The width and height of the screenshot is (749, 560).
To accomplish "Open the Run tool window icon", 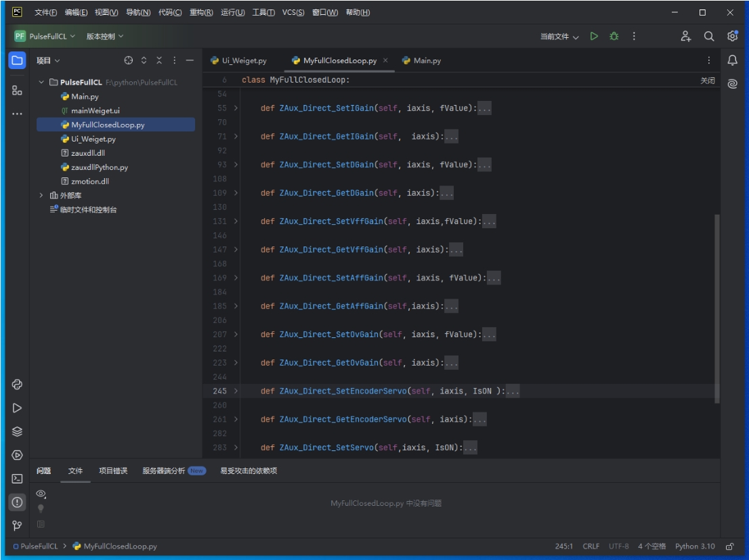I will pyautogui.click(x=17, y=408).
